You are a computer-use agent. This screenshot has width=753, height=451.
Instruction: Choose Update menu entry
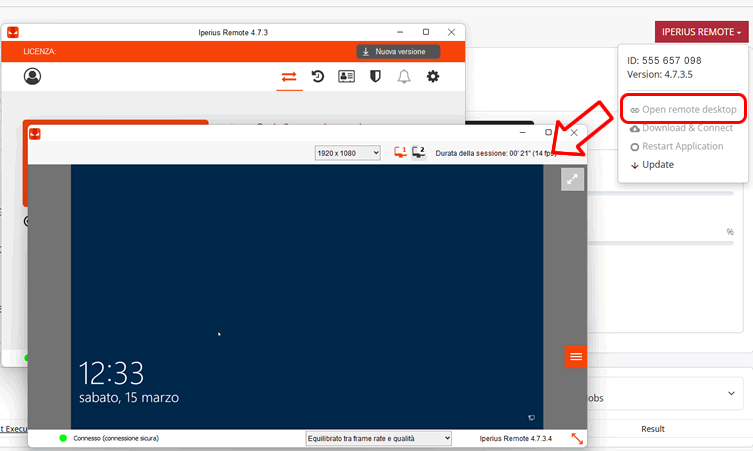point(652,165)
